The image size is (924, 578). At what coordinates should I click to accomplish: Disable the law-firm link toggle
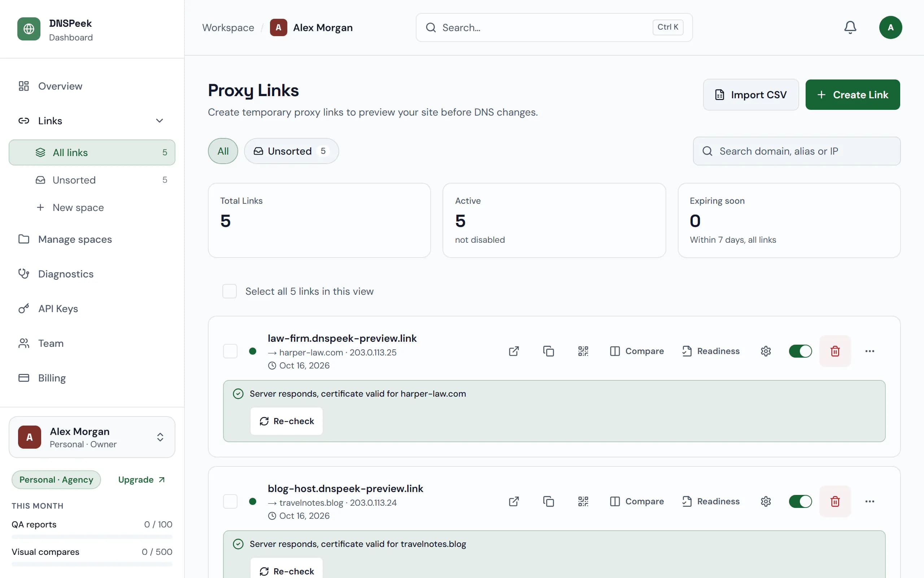tap(800, 351)
